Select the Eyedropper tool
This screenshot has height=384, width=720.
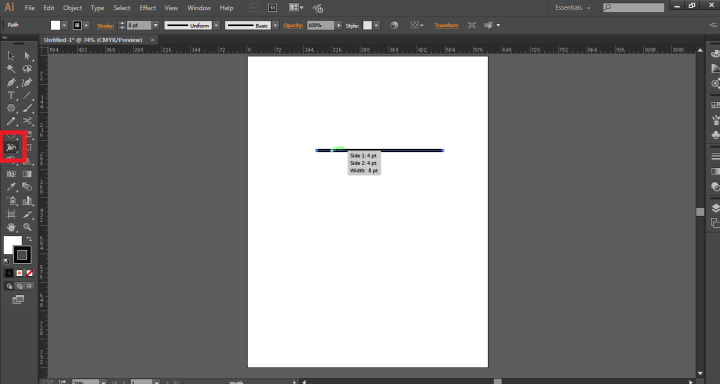click(x=11, y=187)
